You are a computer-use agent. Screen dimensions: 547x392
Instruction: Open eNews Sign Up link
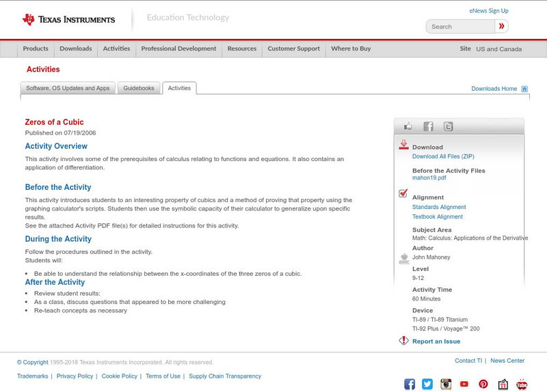489,11
